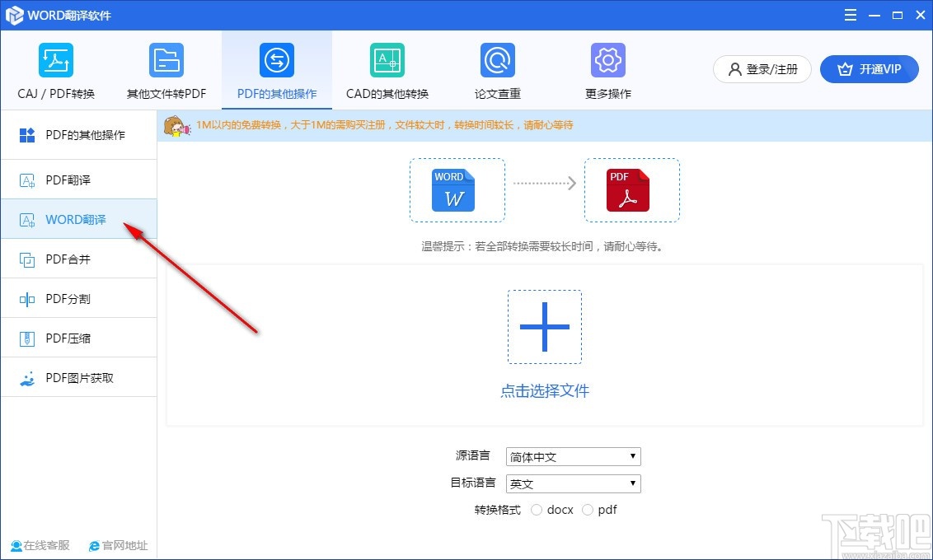
Task: Open the 目标语言 target language dropdown
Action: pos(573,483)
